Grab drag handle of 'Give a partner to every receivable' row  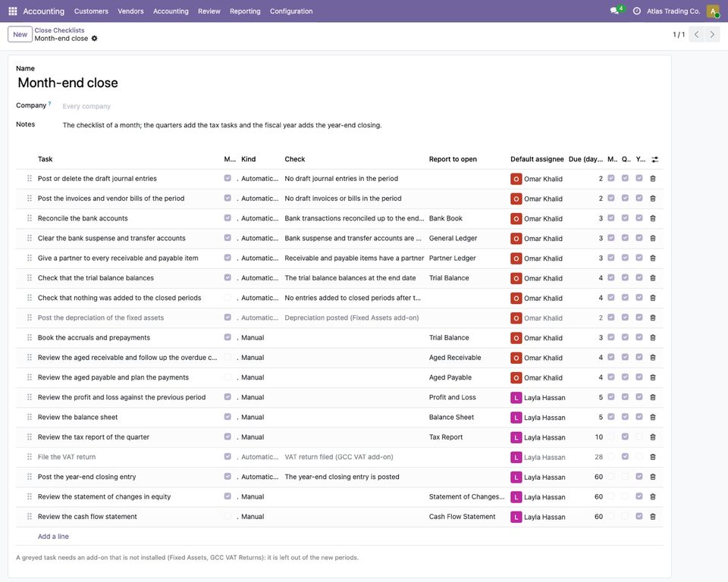[30, 258]
